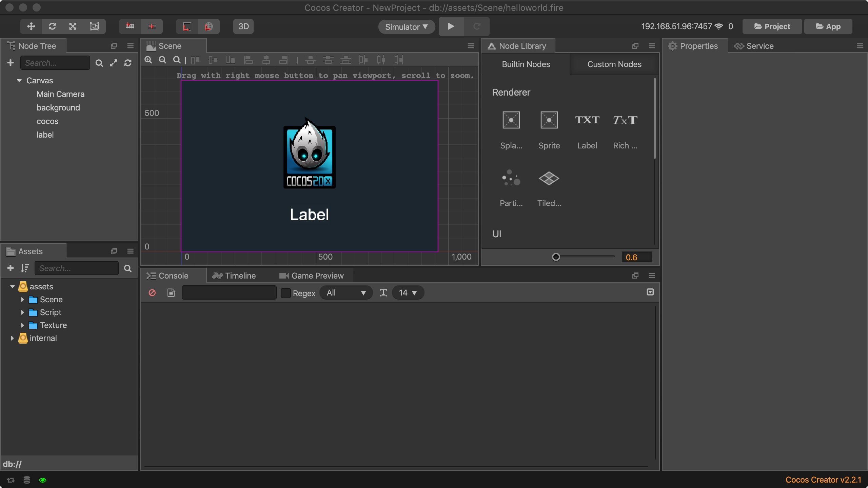868x488 pixels.
Task: Click the Sprite node icon
Action: click(x=549, y=120)
